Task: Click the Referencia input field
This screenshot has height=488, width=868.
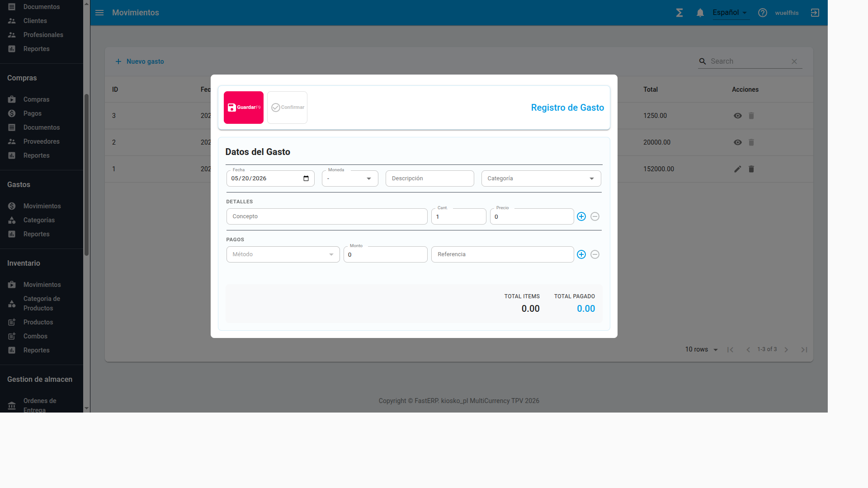Action: [502, 254]
